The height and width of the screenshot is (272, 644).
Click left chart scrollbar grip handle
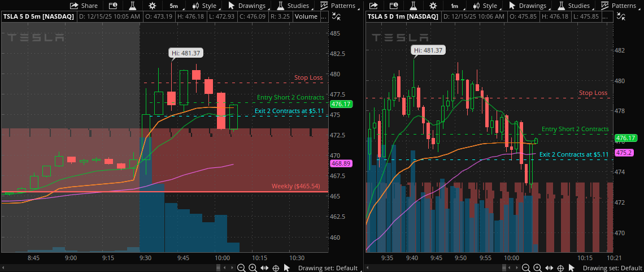click(218, 268)
